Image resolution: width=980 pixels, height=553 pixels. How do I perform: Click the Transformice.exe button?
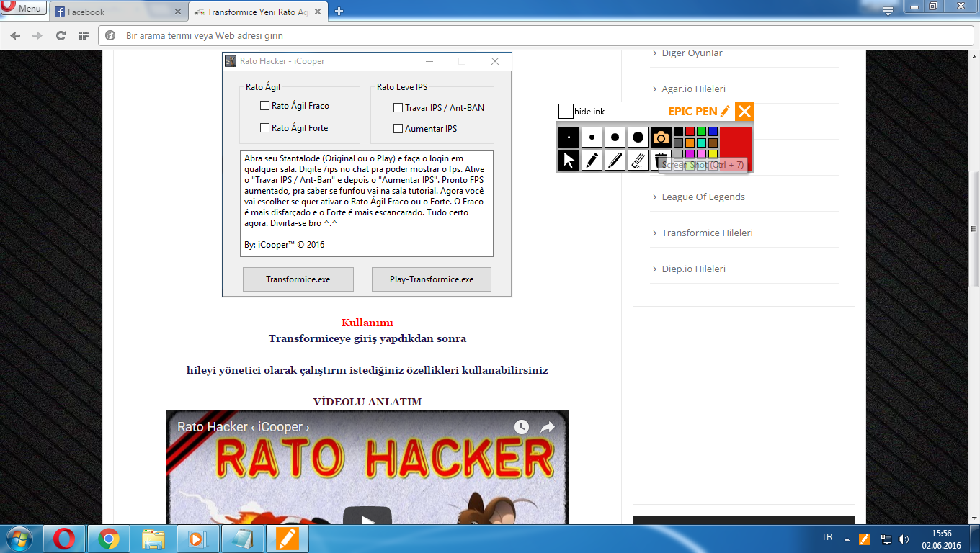point(298,279)
